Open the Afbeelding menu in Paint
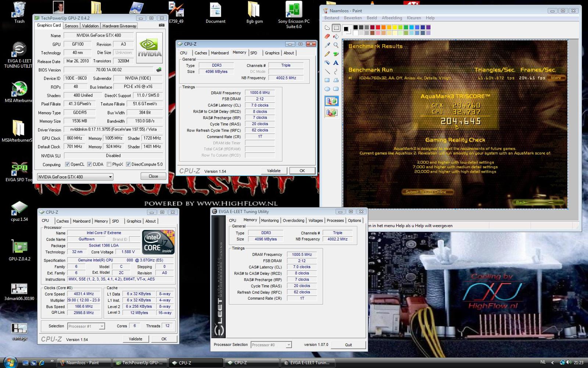The width and height of the screenshot is (588, 368). (392, 18)
